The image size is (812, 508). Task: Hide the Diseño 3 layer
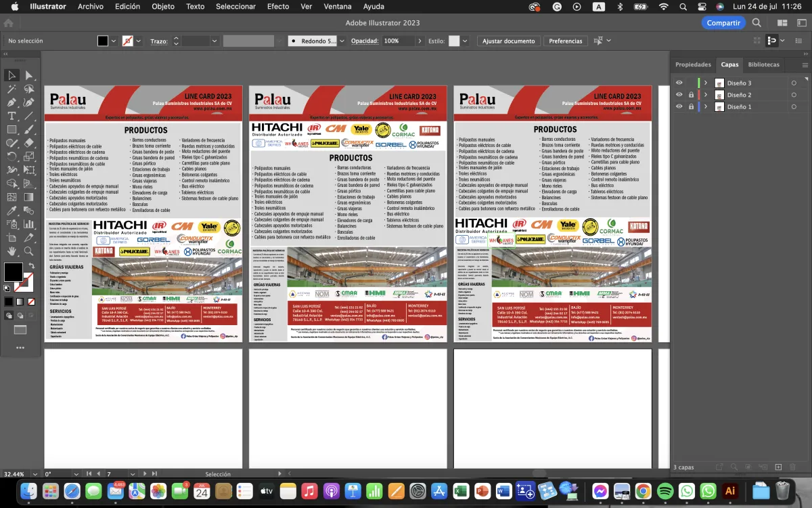[x=679, y=83]
